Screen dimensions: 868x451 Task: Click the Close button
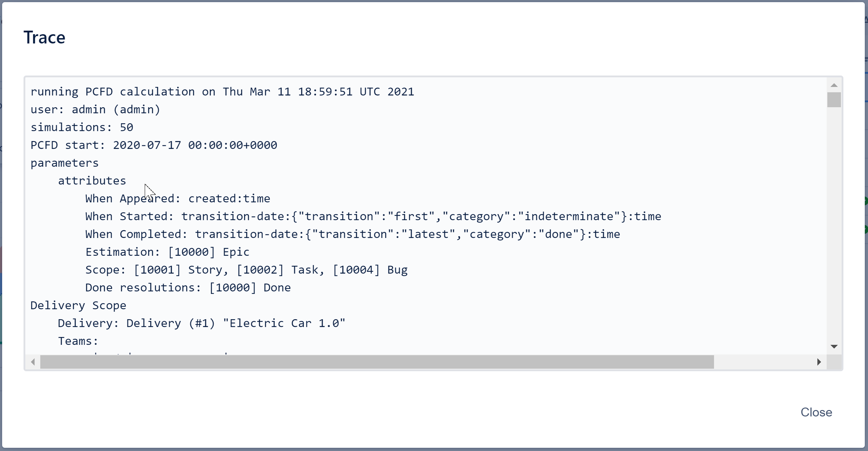tap(816, 412)
